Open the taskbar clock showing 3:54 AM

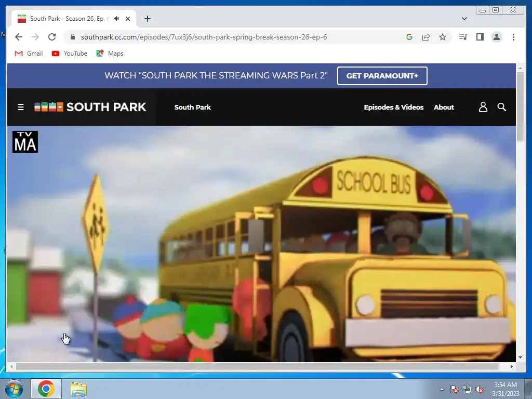coord(506,389)
